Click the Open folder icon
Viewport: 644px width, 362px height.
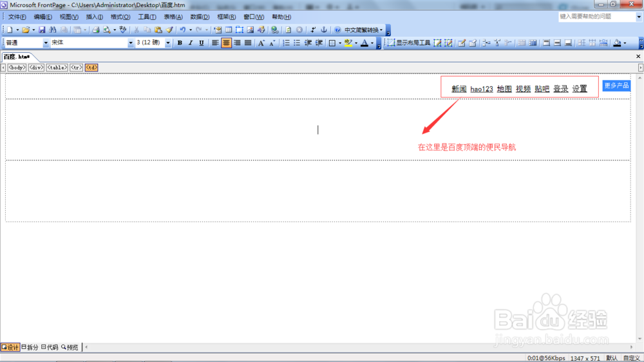[26, 30]
